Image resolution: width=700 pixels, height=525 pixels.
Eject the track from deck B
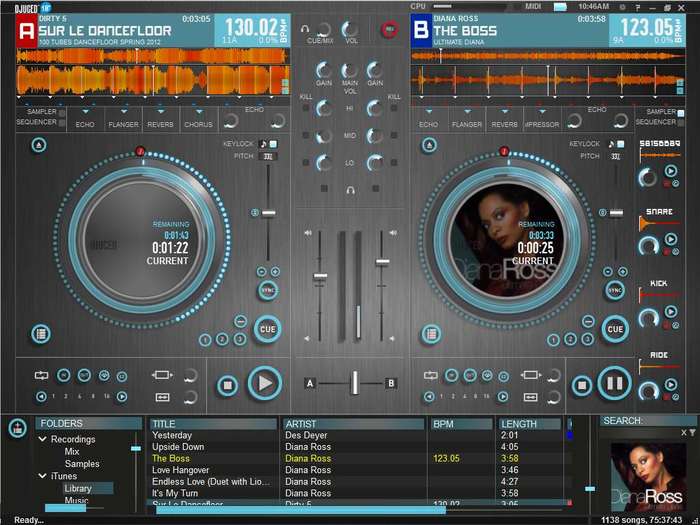(429, 145)
